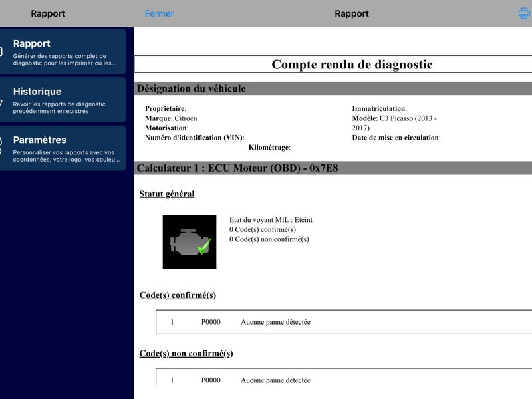Image resolution: width=532 pixels, height=399 pixels.
Task: Click 'Numéro d'identification (VIN)' label
Action: pyautogui.click(x=195, y=138)
